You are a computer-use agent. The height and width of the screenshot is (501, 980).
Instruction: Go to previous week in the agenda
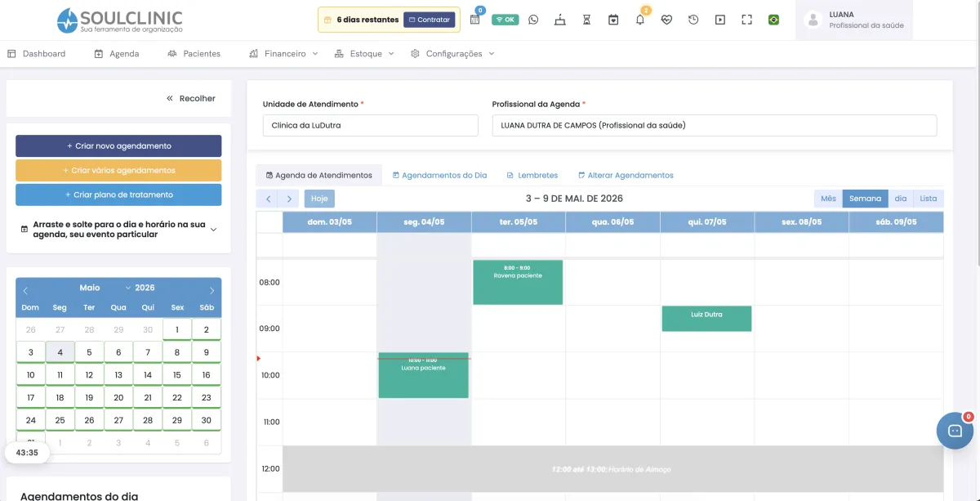[267, 199]
